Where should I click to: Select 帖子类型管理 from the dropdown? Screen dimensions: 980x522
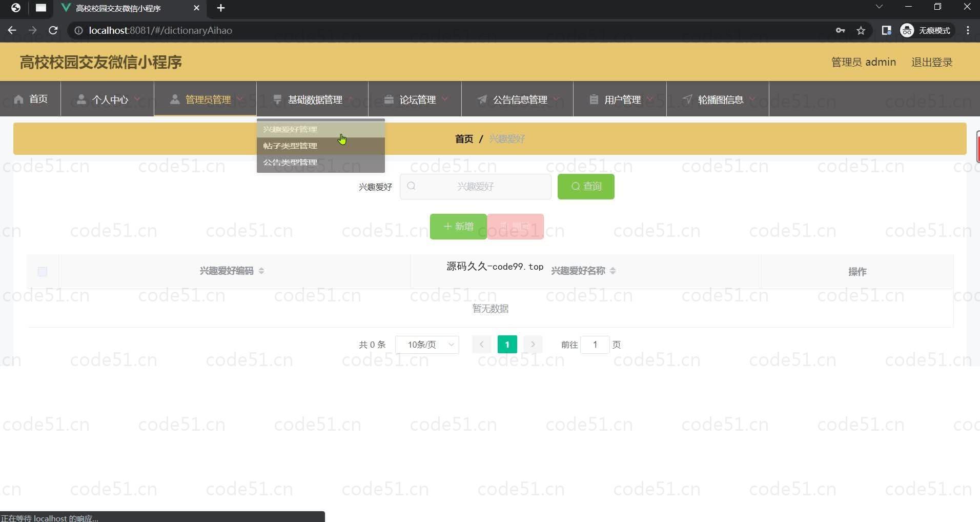(x=321, y=146)
